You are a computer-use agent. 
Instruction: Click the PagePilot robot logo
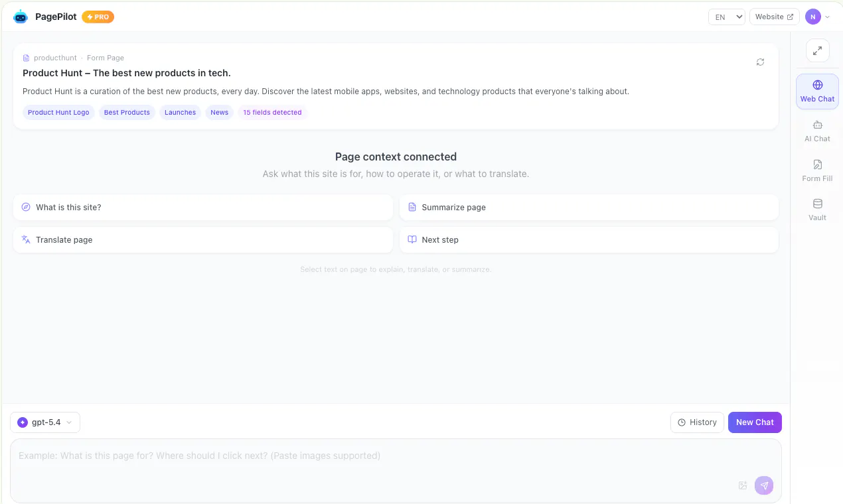[21, 17]
